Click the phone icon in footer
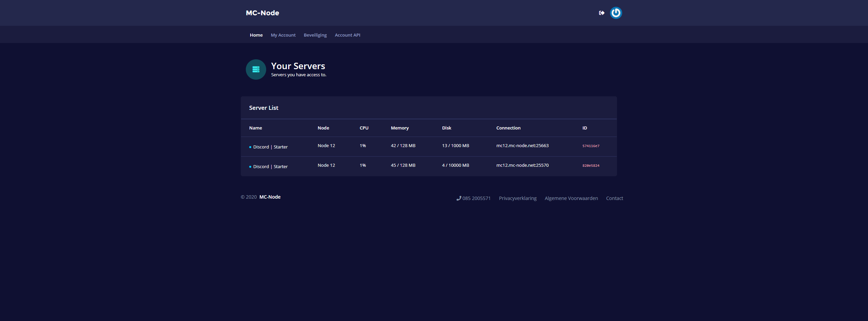 tap(459, 198)
